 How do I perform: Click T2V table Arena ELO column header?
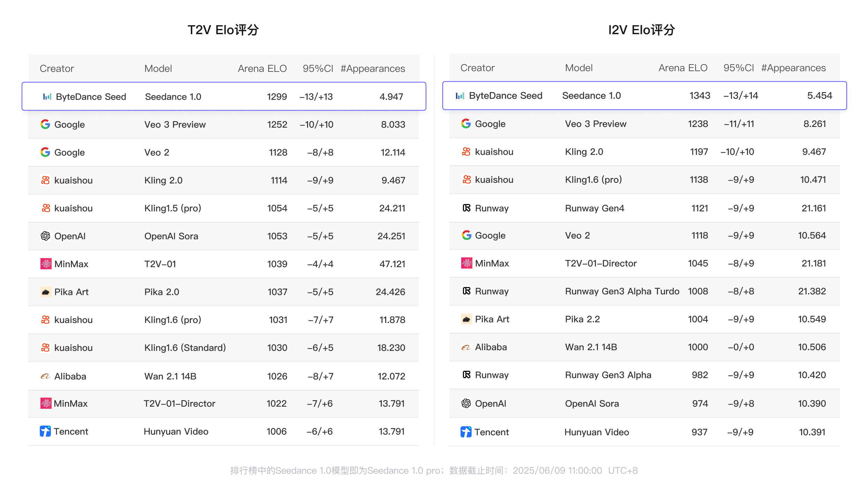click(262, 68)
